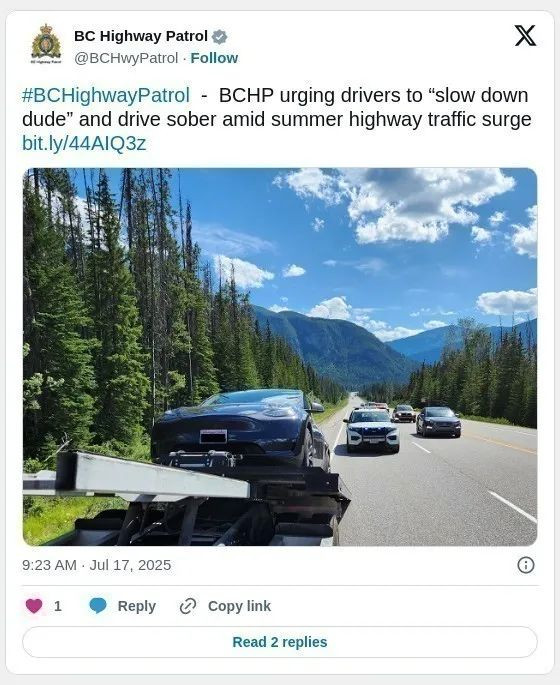Click the chain link copy icon
The image size is (560, 685).
point(188,606)
